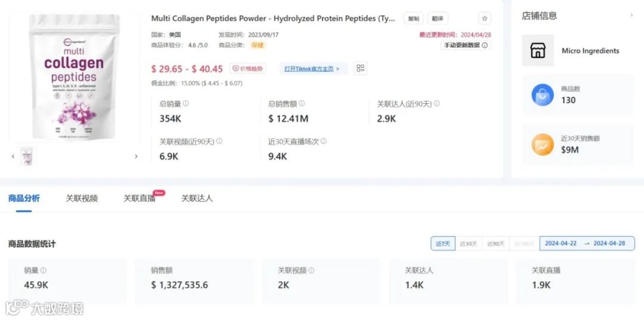Open the 打开Tiktok官方主页 link
644x320 pixels.
[x=314, y=69]
